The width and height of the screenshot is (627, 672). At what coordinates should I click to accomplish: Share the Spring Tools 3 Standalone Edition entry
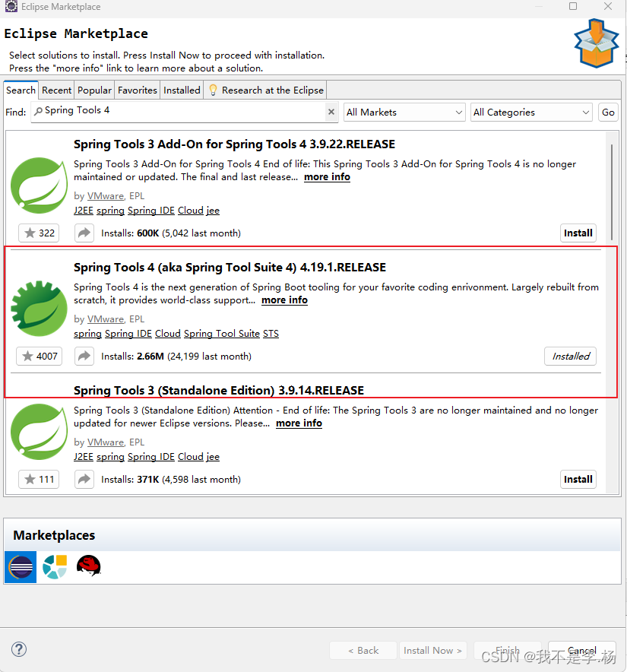84,479
